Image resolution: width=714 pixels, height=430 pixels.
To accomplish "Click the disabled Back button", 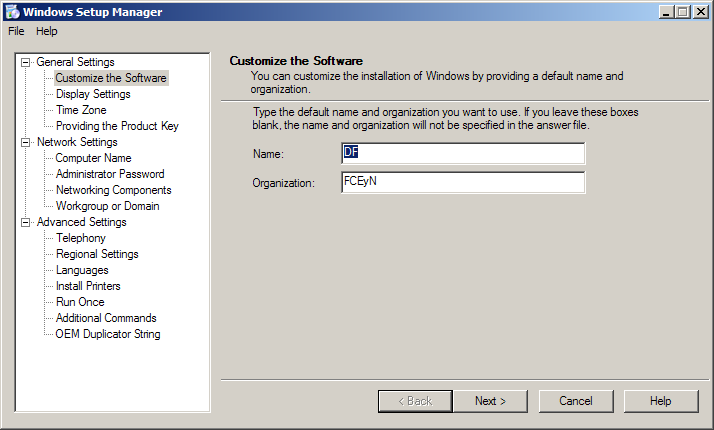I will point(415,401).
